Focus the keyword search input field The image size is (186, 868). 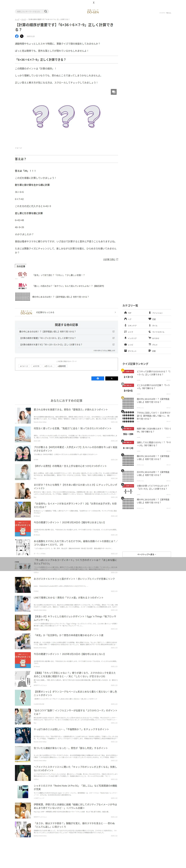(30, 11)
